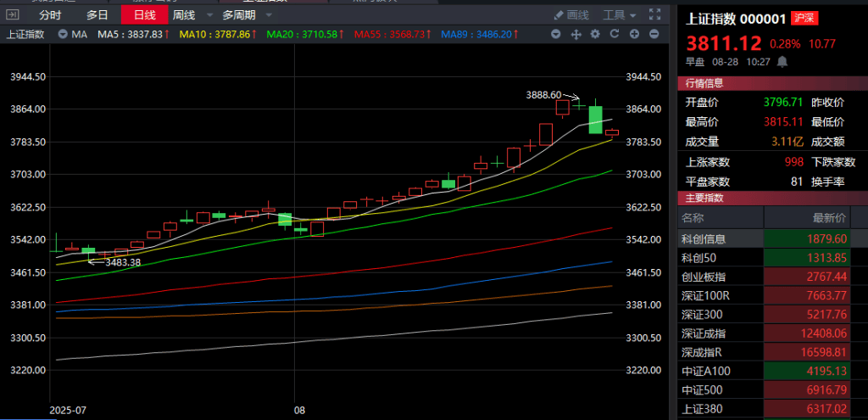868x420 pixels.
Task: Select the 科创50 index row
Action: coord(773,258)
